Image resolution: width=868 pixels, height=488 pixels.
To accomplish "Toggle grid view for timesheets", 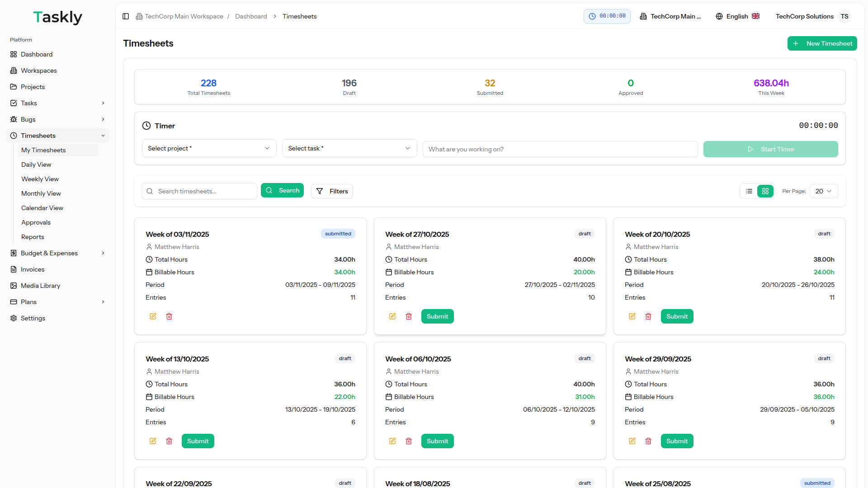I will tap(765, 191).
